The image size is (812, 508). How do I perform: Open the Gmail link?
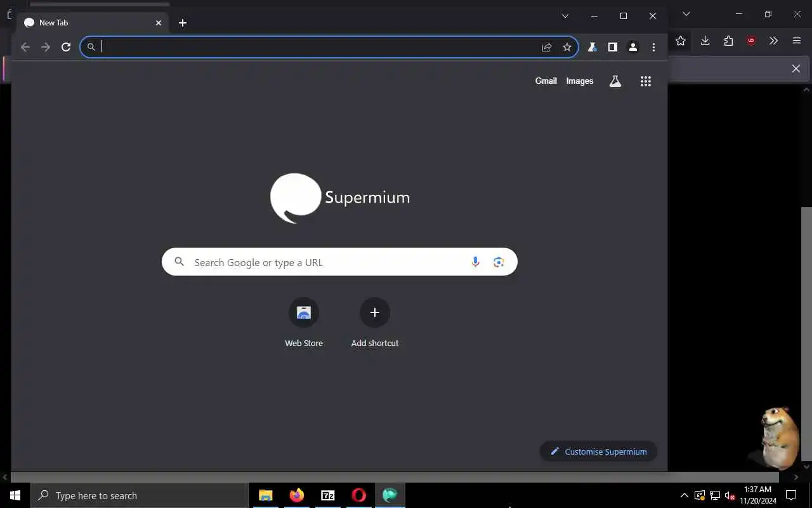[x=546, y=81]
